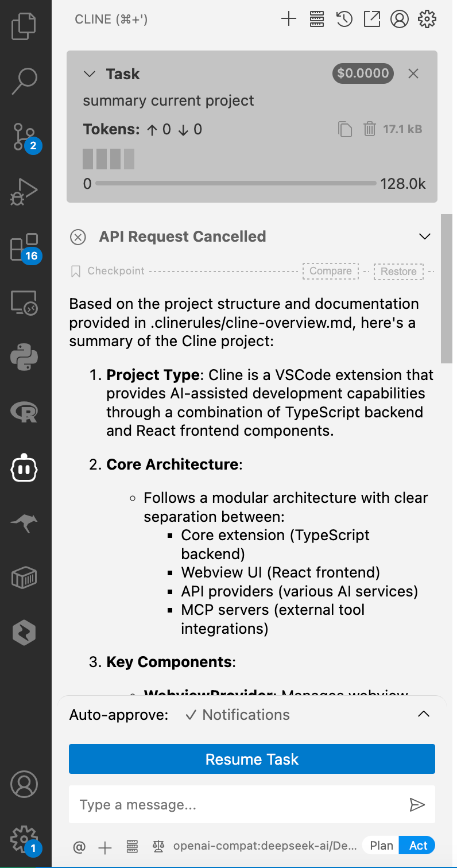Open Cline in a new editor tab
457x868 pixels.
pos(372,19)
